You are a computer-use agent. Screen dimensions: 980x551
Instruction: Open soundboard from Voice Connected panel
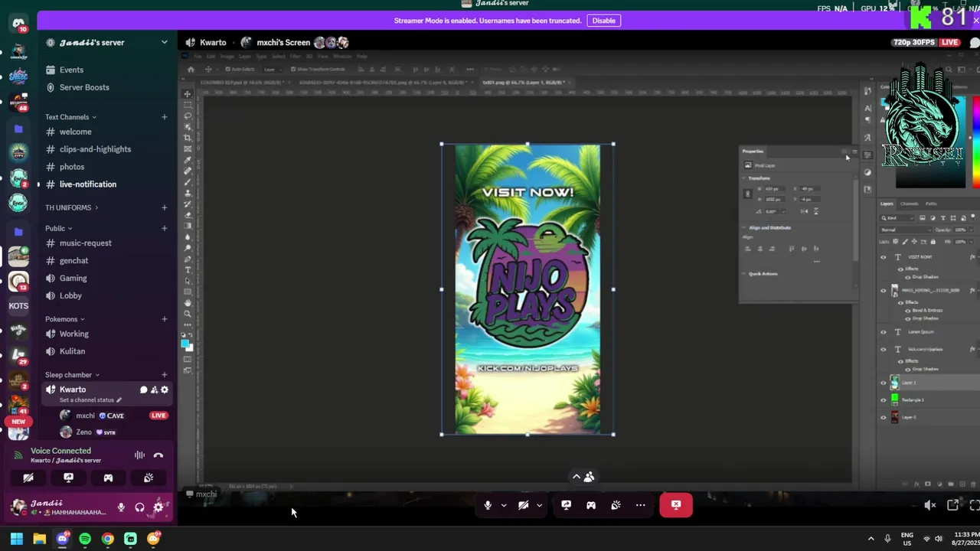(x=149, y=478)
